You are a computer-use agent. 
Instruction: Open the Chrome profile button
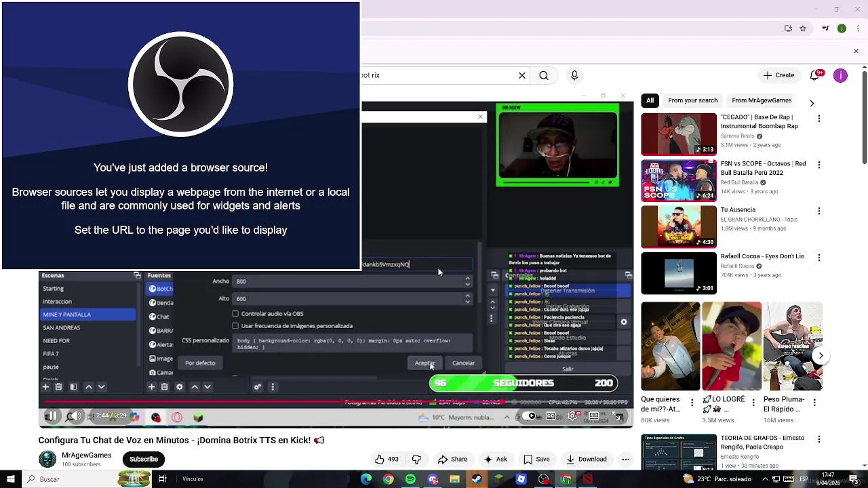842,28
